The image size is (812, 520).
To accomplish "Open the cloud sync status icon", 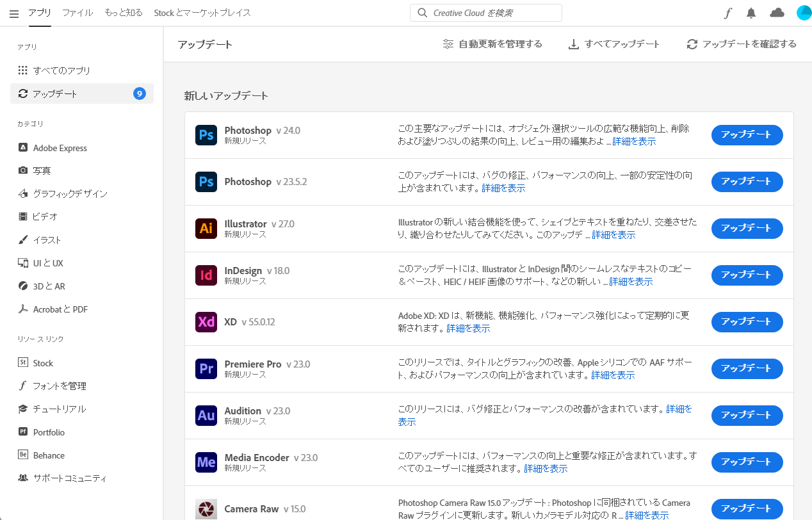I will pos(777,13).
